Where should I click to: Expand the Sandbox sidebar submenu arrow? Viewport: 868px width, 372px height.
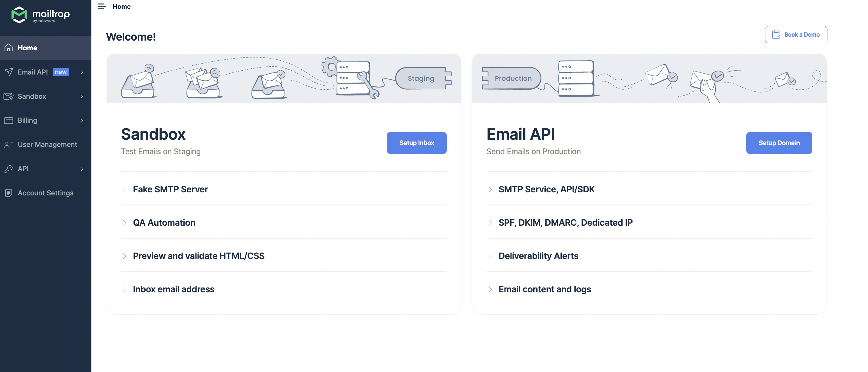[82, 96]
